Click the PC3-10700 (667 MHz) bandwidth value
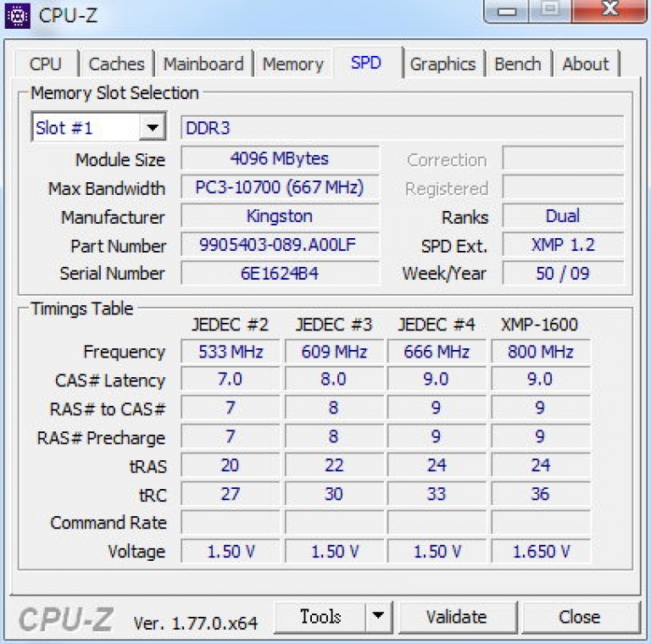Image resolution: width=651 pixels, height=644 pixels. [280, 187]
